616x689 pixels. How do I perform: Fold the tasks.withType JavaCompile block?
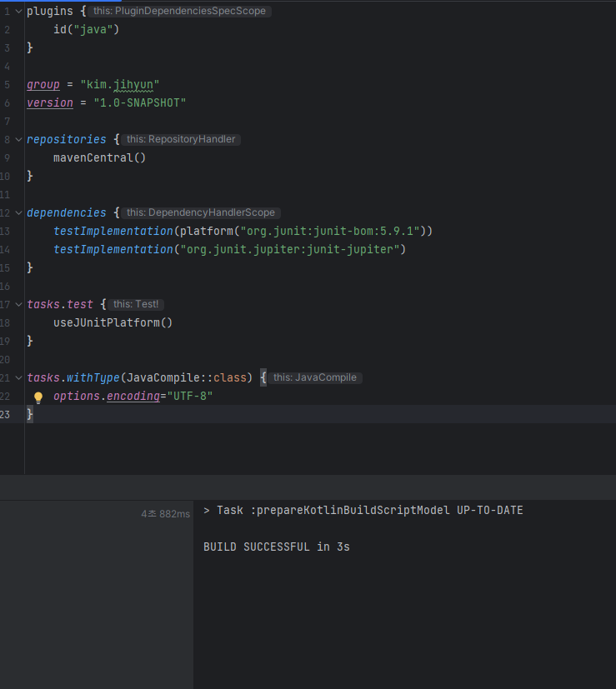(x=18, y=378)
